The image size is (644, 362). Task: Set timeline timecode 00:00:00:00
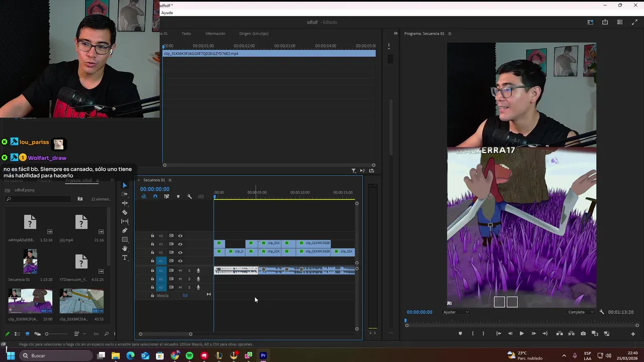click(x=154, y=189)
